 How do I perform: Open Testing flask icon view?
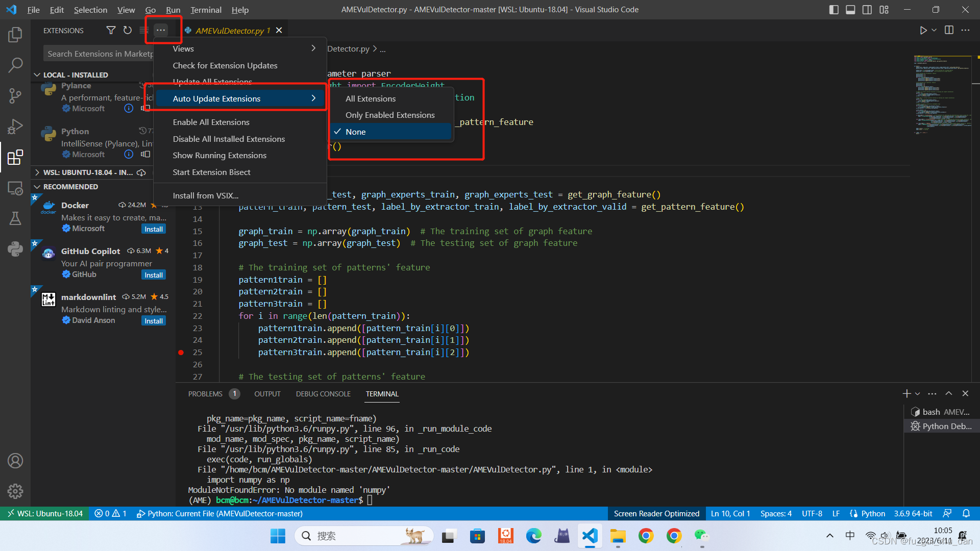click(x=15, y=219)
